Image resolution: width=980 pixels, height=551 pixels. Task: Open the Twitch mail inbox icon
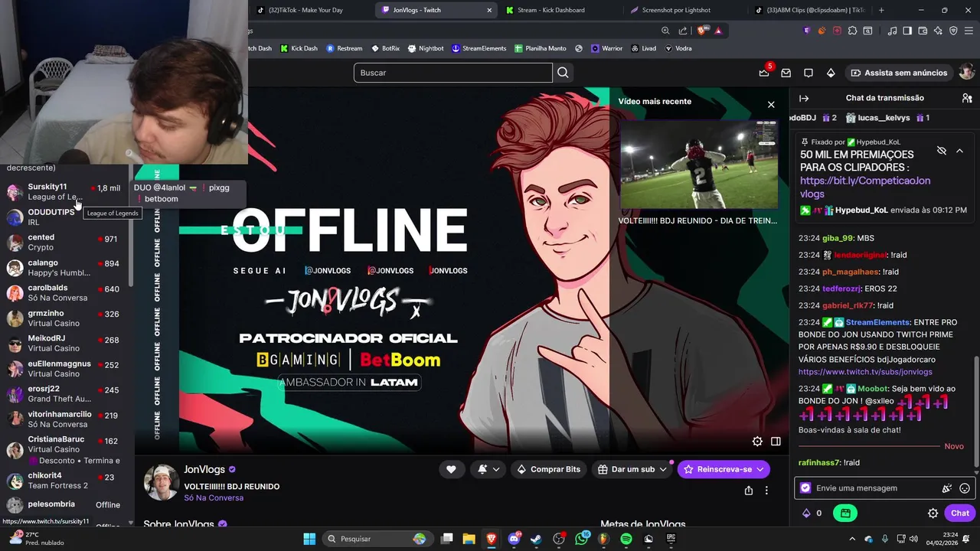[786, 73]
